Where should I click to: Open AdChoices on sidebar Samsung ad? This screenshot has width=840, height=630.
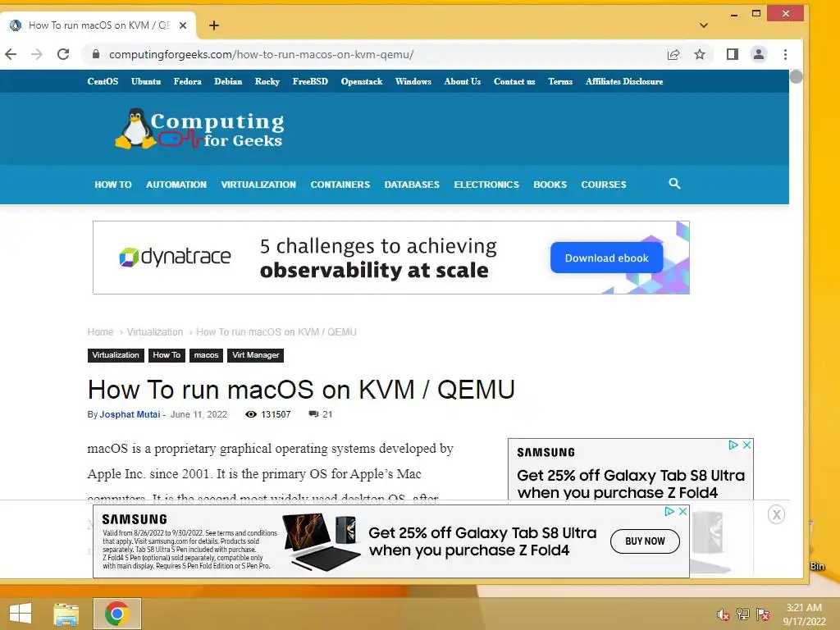point(733,445)
